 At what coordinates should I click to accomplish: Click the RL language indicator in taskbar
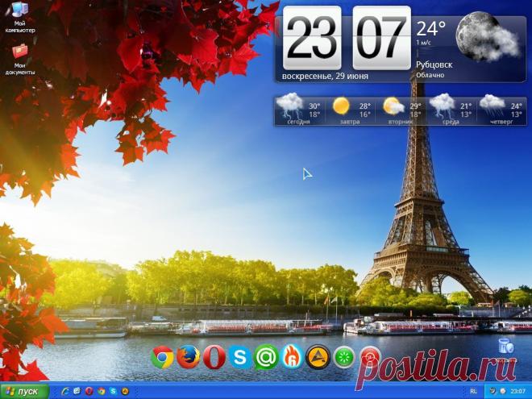[x=473, y=391]
